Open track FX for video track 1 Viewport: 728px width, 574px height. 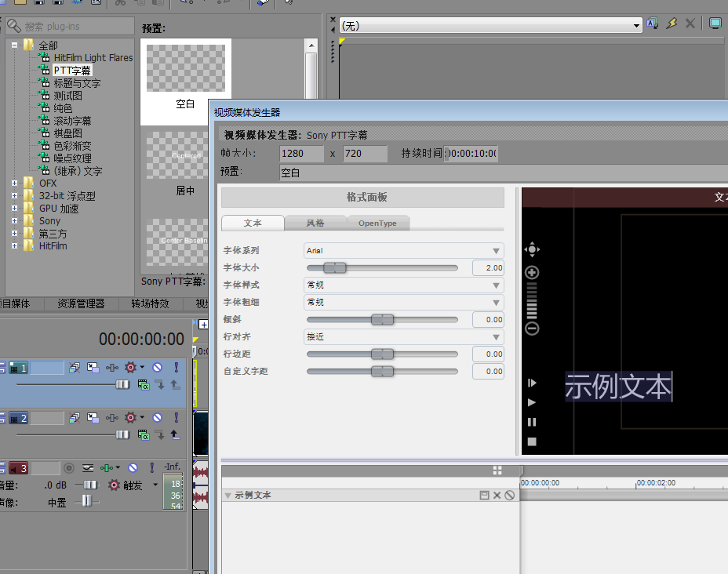pyautogui.click(x=111, y=368)
